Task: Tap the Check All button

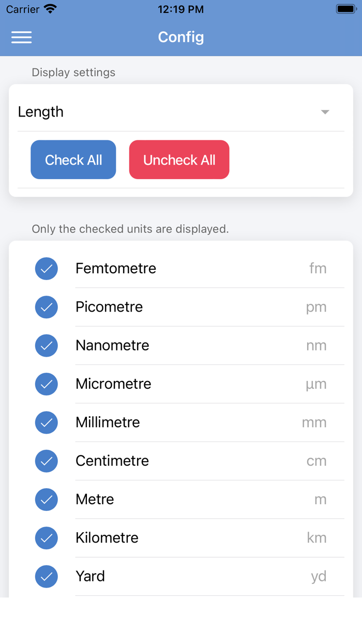Action: [73, 159]
